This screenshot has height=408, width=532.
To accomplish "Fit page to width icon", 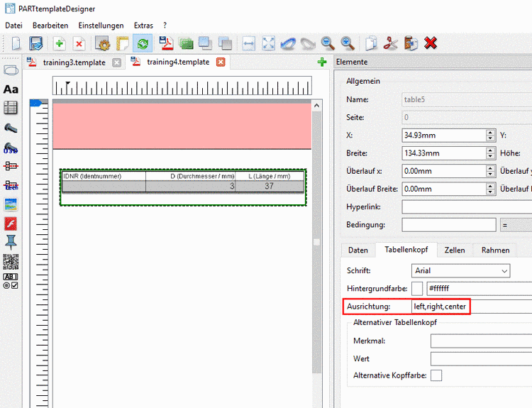I will [249, 43].
